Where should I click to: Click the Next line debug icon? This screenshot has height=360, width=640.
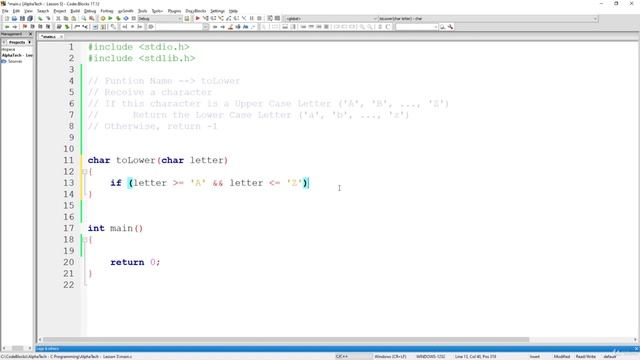[213, 18]
